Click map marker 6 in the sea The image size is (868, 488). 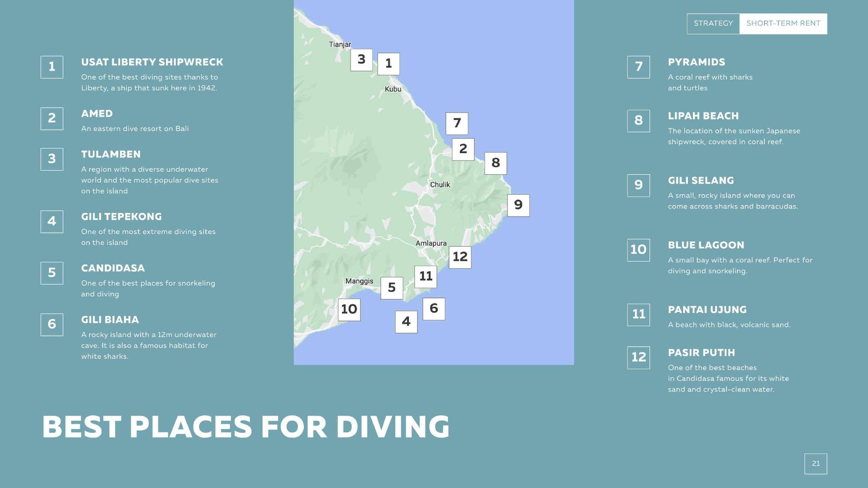tap(434, 309)
